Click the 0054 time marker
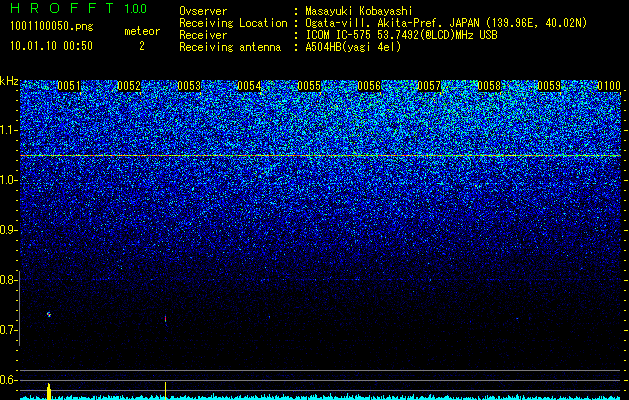This screenshot has height=400, width=629. (x=249, y=86)
